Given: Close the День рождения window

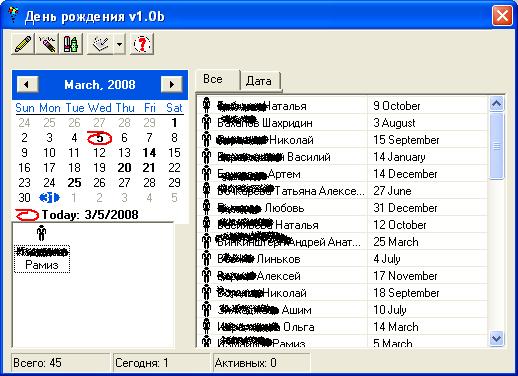Looking at the screenshot, I should (502, 15).
